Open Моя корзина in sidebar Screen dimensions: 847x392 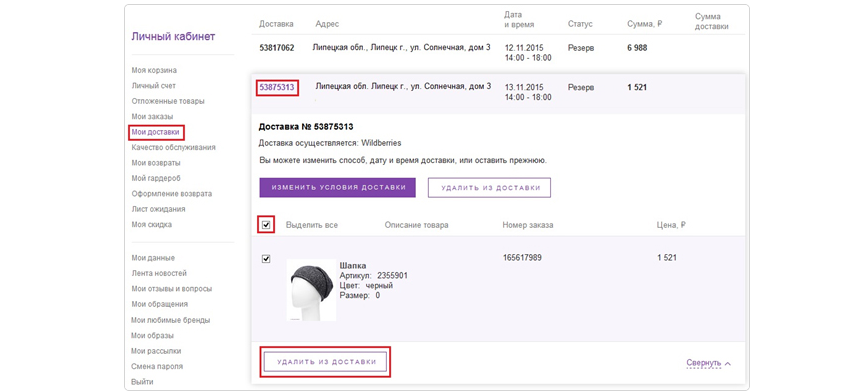[x=154, y=70]
